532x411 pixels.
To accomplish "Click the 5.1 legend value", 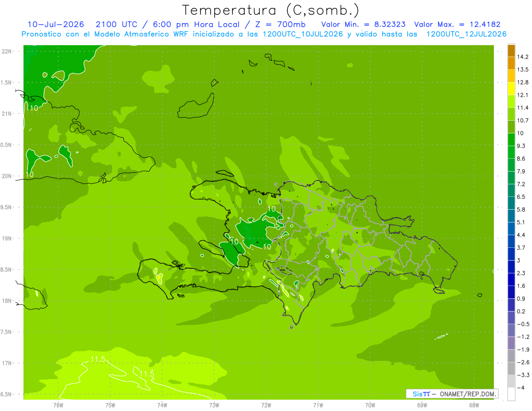I will coord(521,222).
